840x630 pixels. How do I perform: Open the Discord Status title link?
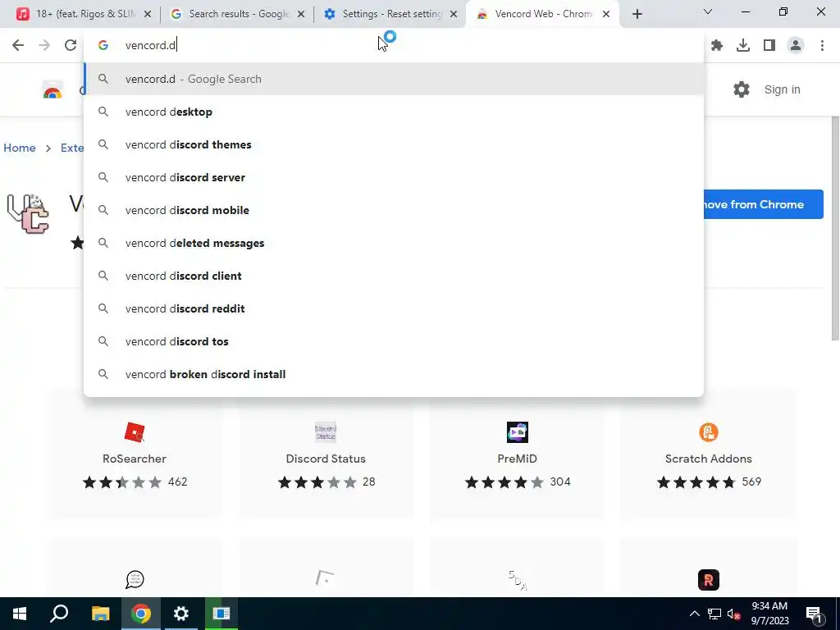click(326, 459)
